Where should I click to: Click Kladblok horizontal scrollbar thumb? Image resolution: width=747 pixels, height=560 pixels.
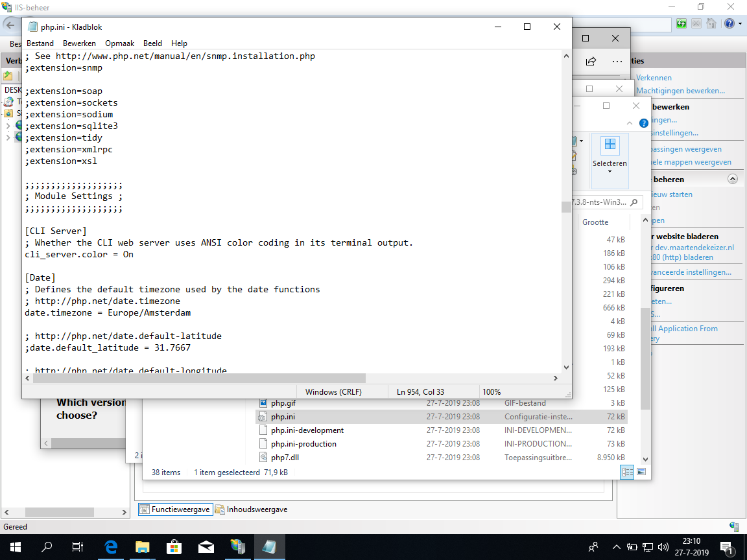(x=199, y=378)
